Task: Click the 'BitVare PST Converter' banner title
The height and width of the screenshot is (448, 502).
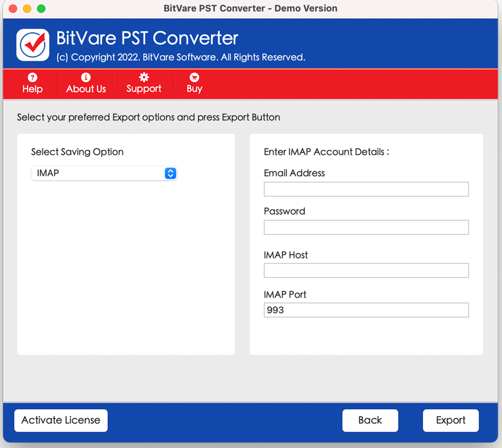Action: point(147,38)
